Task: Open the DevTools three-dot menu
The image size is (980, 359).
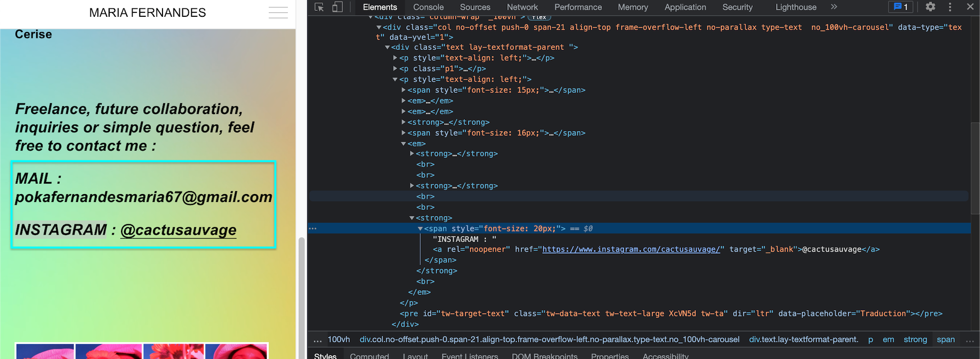Action: (950, 7)
